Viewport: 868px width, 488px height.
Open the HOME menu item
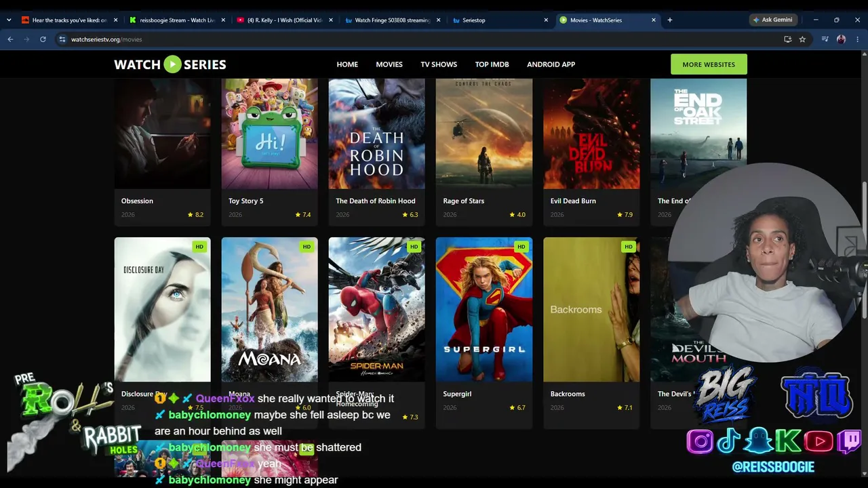[x=347, y=64]
